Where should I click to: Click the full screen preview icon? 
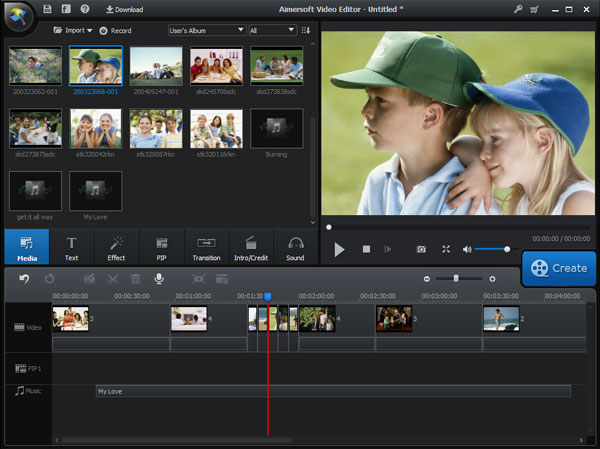pos(446,249)
